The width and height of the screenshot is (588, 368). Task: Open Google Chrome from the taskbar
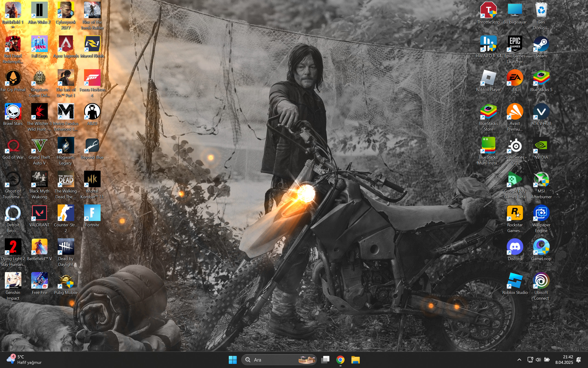(x=340, y=360)
